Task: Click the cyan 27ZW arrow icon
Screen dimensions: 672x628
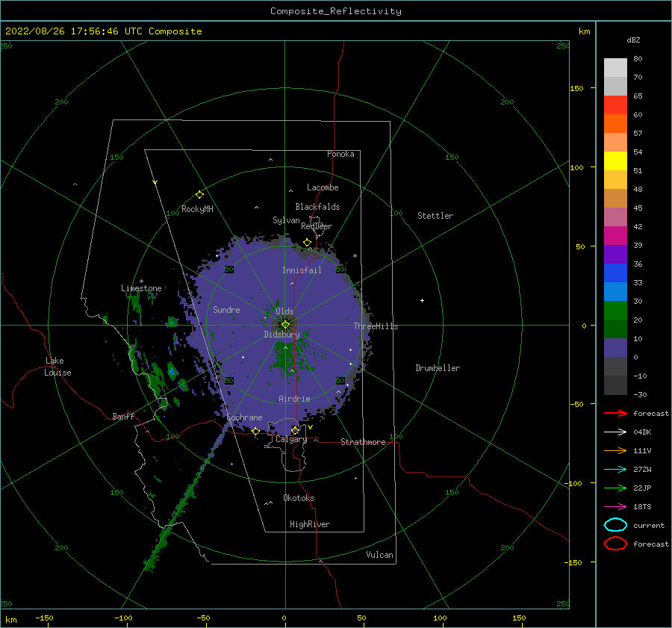Action: [615, 470]
